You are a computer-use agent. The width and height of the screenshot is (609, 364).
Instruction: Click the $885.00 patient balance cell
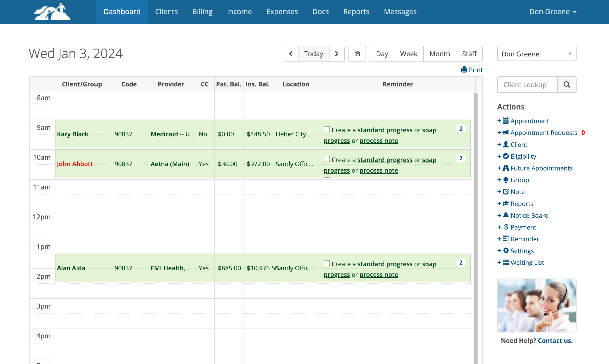(229, 268)
